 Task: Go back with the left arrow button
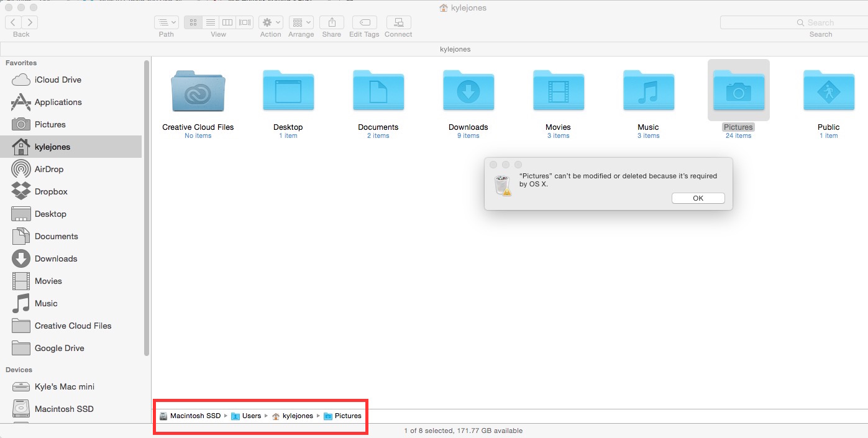[x=13, y=22]
